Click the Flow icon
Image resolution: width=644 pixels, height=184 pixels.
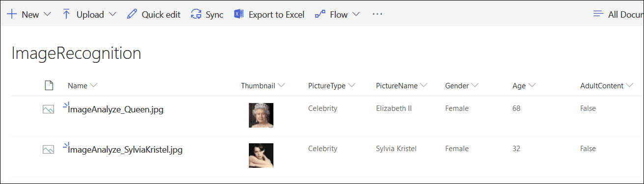320,14
